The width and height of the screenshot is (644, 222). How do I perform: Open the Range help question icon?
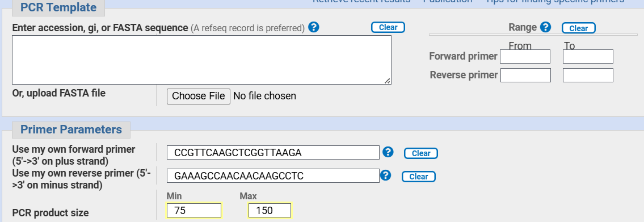point(545,28)
